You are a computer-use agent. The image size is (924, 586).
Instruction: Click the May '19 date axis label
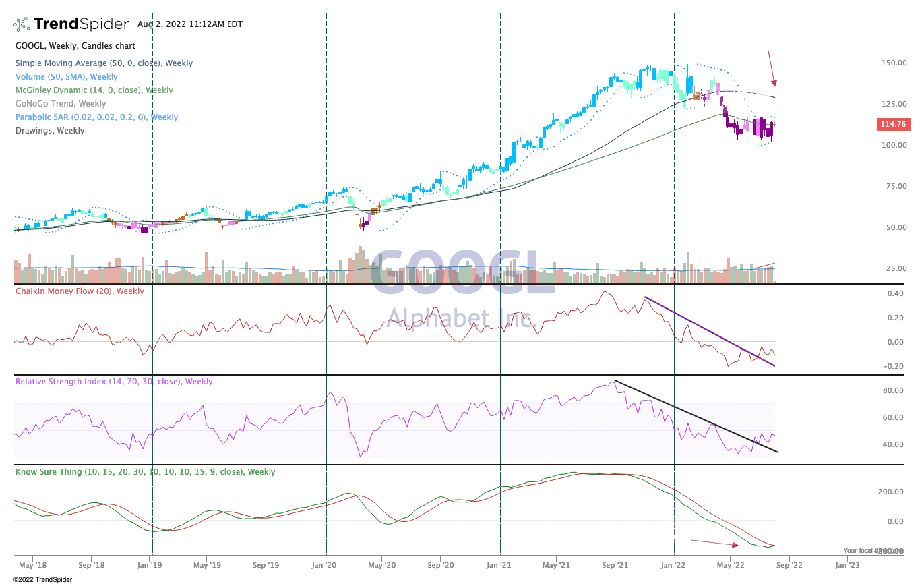[207, 566]
